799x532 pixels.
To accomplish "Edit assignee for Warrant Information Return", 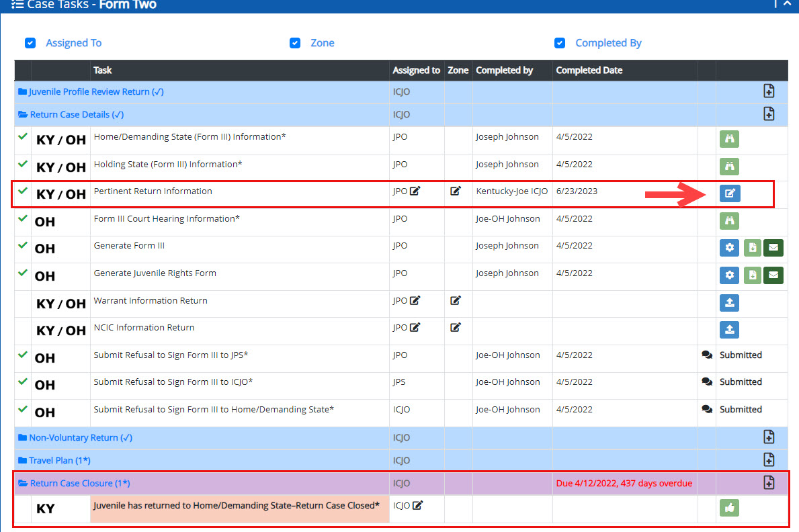I will pyautogui.click(x=415, y=301).
